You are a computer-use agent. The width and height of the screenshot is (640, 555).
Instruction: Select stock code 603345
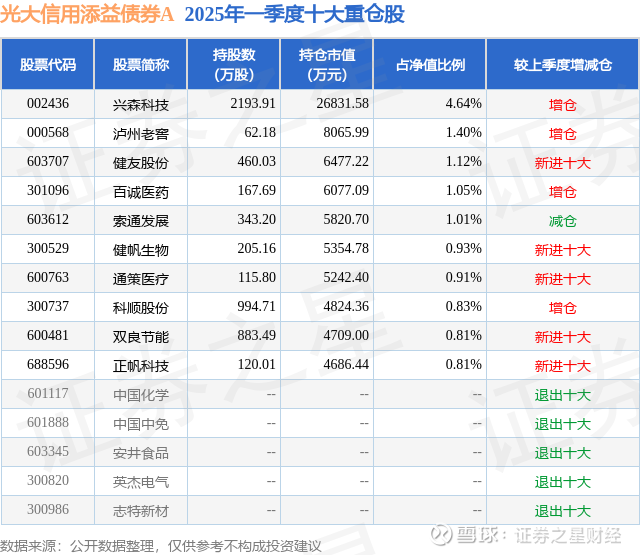pyautogui.click(x=48, y=451)
